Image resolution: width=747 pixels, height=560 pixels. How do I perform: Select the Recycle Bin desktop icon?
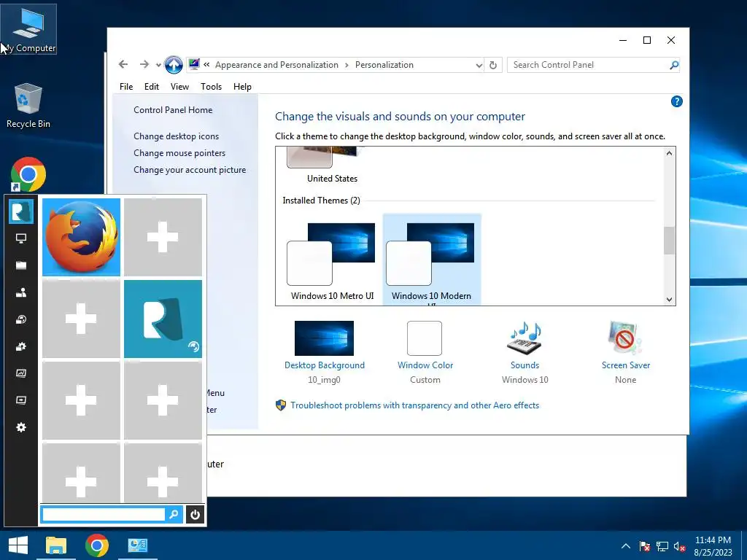28,106
